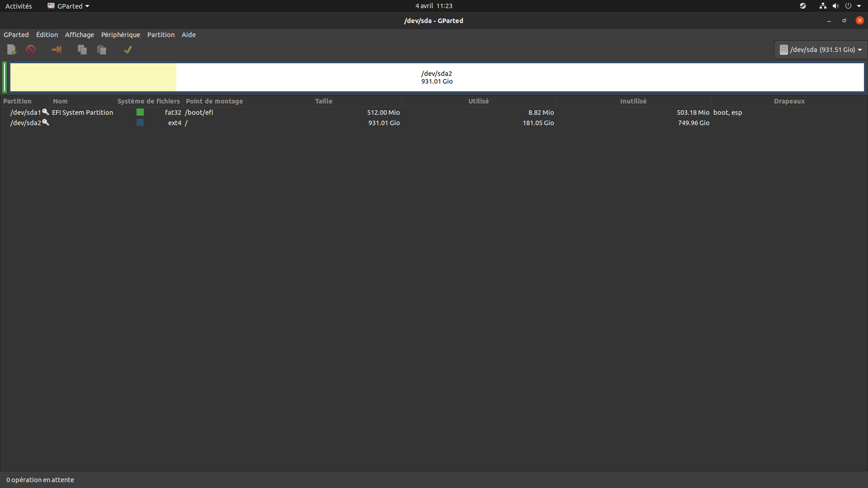
Task: Open the Édition menu
Action: click(47, 35)
